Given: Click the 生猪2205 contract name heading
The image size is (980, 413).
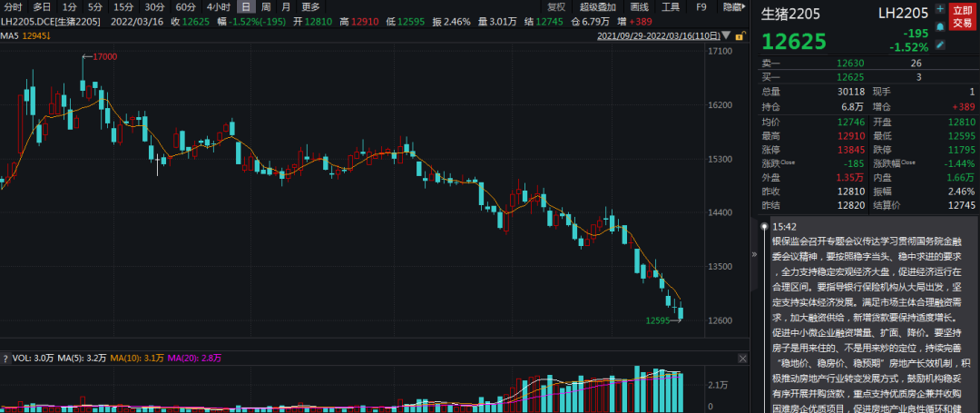Looking at the screenshot, I should (x=790, y=14).
